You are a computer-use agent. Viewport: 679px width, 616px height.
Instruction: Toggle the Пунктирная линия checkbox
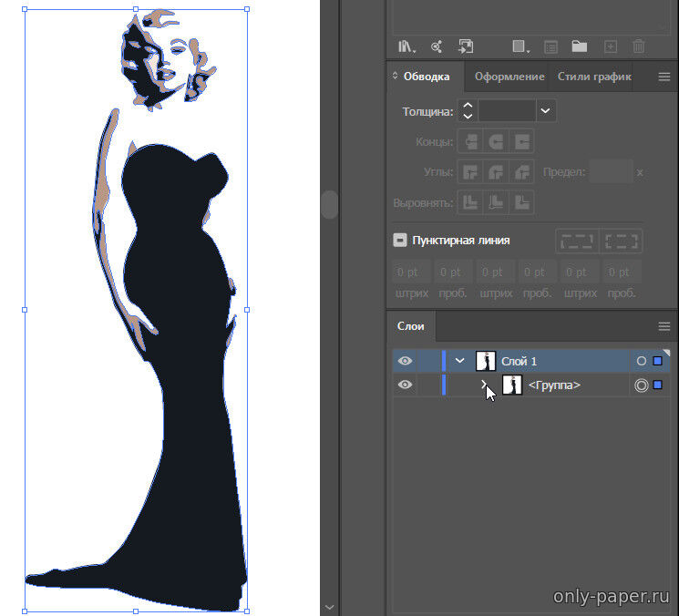[x=400, y=241]
